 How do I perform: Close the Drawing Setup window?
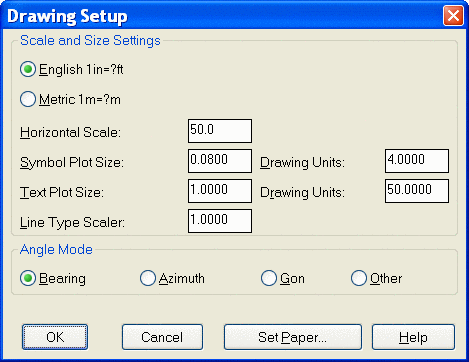453,15
